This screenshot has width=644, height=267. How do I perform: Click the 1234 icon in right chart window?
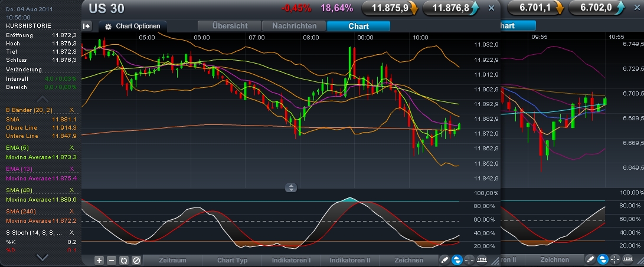point(627,259)
